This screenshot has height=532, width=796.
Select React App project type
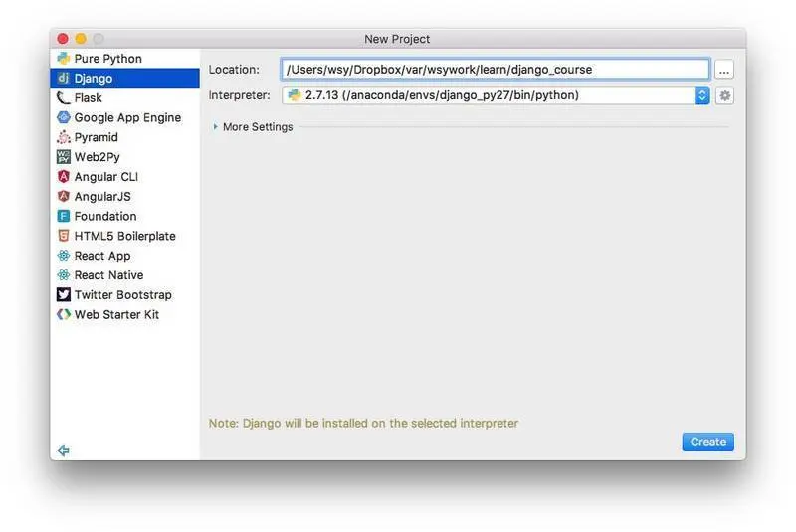click(x=125, y=256)
